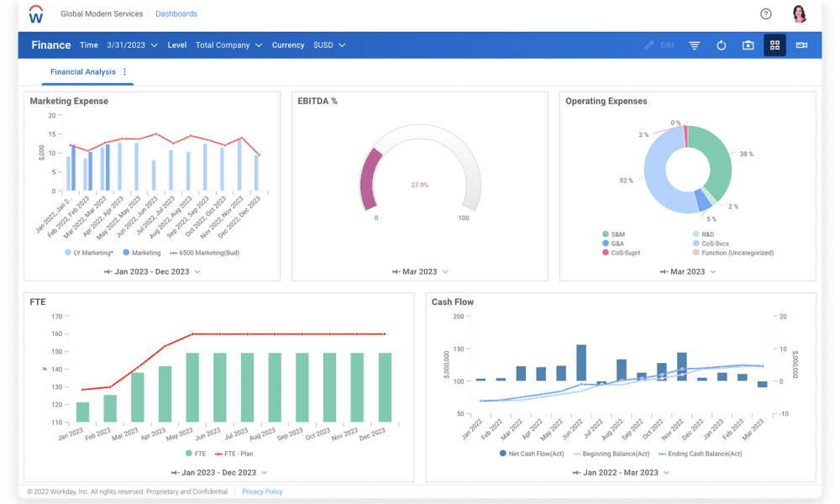
Task: Open the Currency $USD dropdown
Action: point(329,45)
